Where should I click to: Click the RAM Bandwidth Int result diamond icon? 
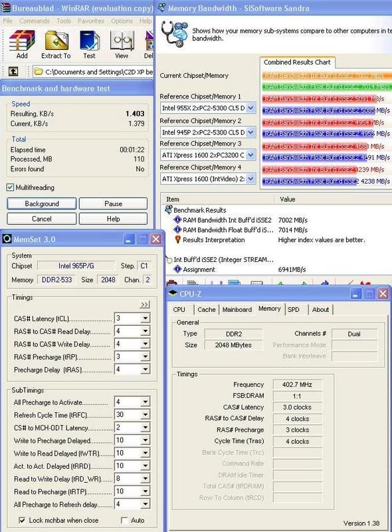pos(177,220)
